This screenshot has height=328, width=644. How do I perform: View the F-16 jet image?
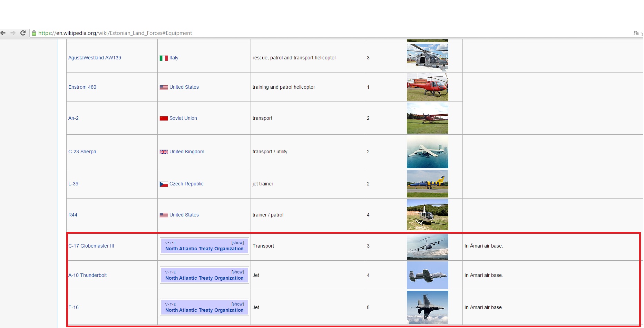[x=427, y=307]
